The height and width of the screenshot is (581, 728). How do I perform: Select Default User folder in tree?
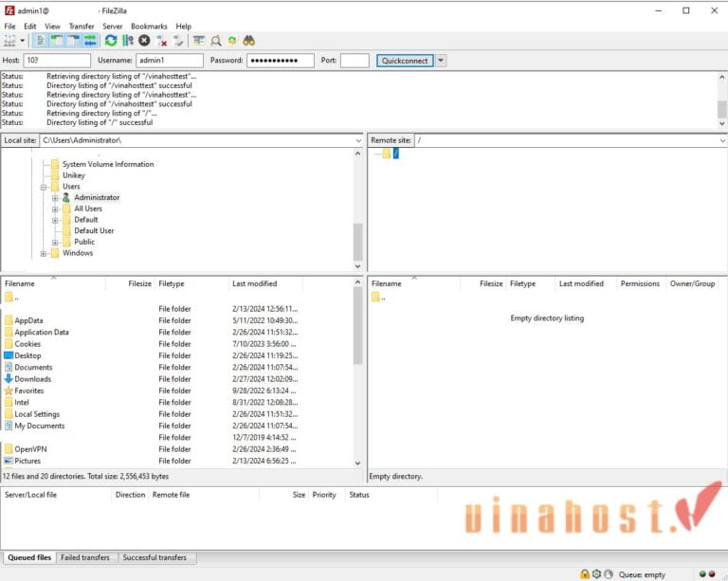94,230
